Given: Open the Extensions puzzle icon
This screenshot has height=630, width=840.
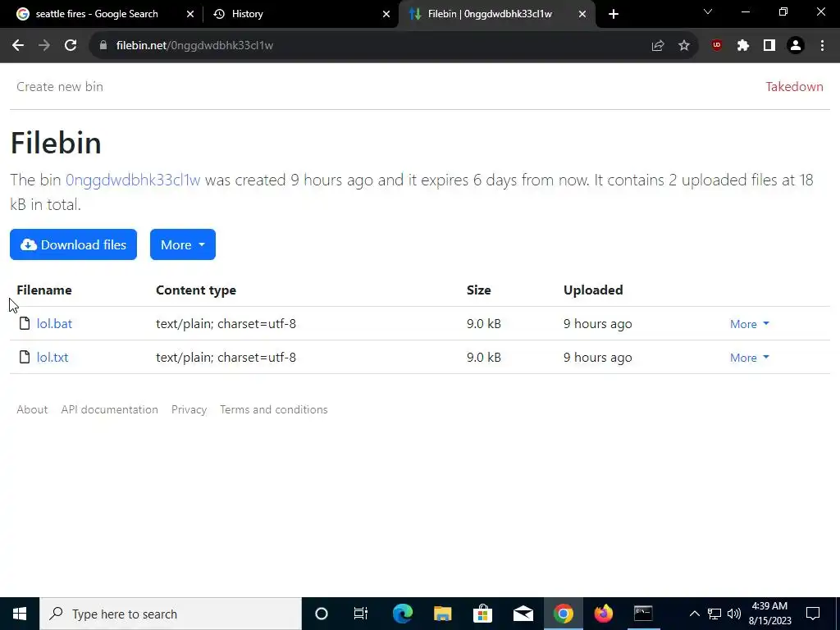Looking at the screenshot, I should point(743,46).
